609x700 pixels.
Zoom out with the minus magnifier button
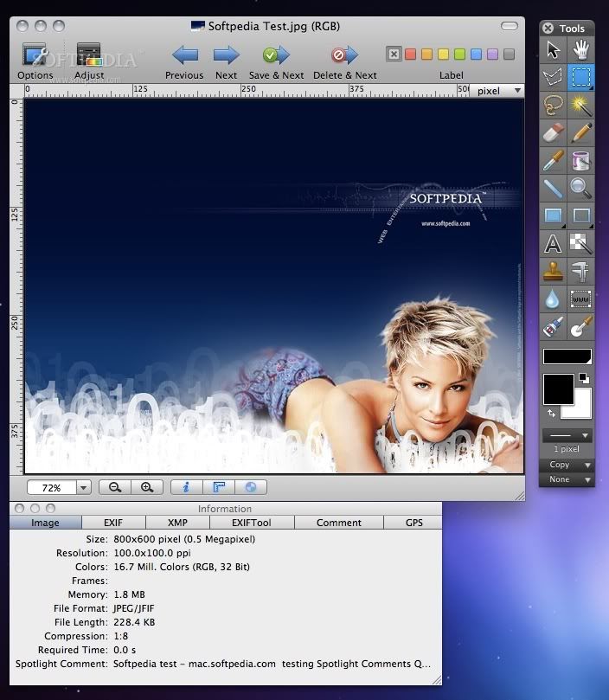tap(115, 487)
